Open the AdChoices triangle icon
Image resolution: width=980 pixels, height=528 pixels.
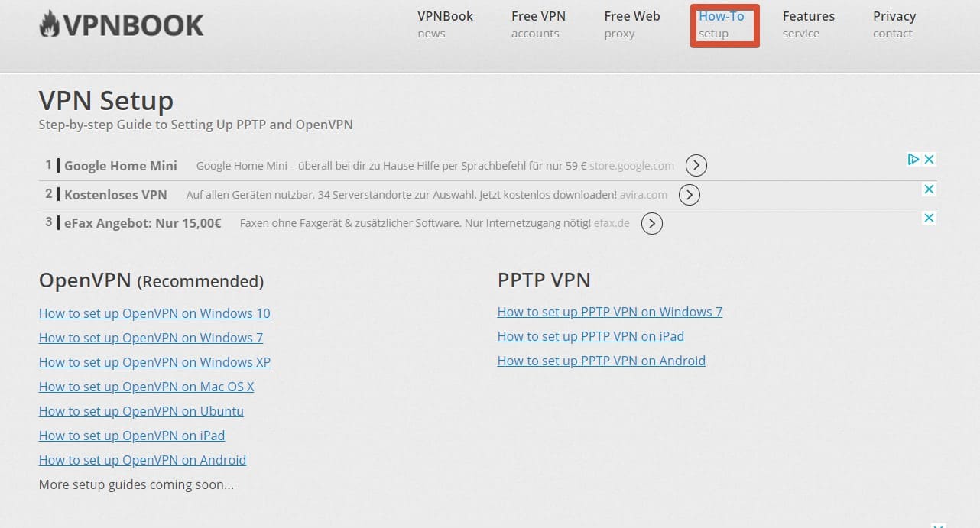913,160
